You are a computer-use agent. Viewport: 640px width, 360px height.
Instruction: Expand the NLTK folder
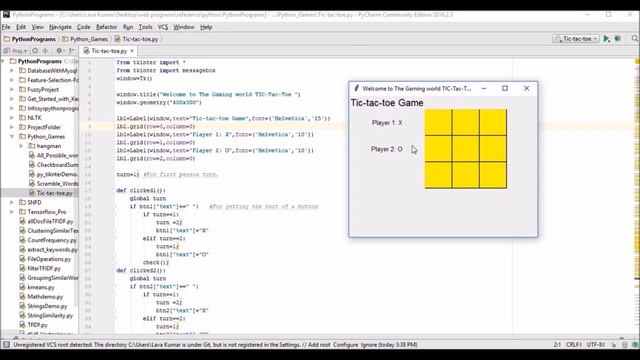coord(12,118)
